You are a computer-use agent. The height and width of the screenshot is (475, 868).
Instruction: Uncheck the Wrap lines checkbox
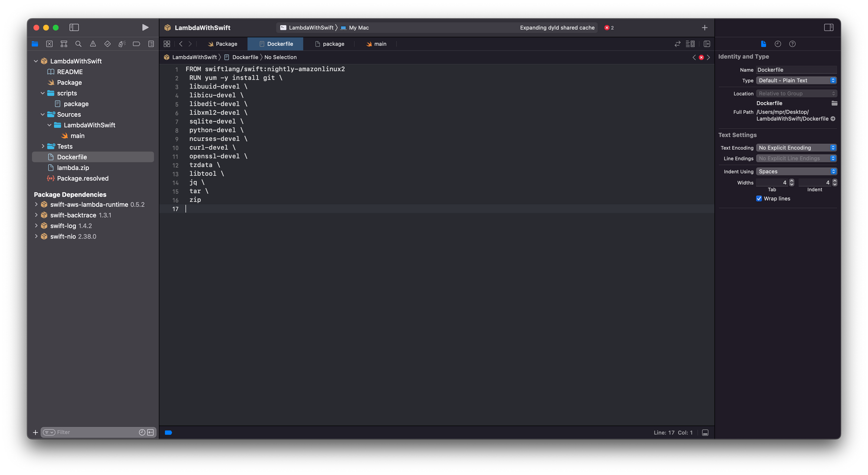[759, 199]
